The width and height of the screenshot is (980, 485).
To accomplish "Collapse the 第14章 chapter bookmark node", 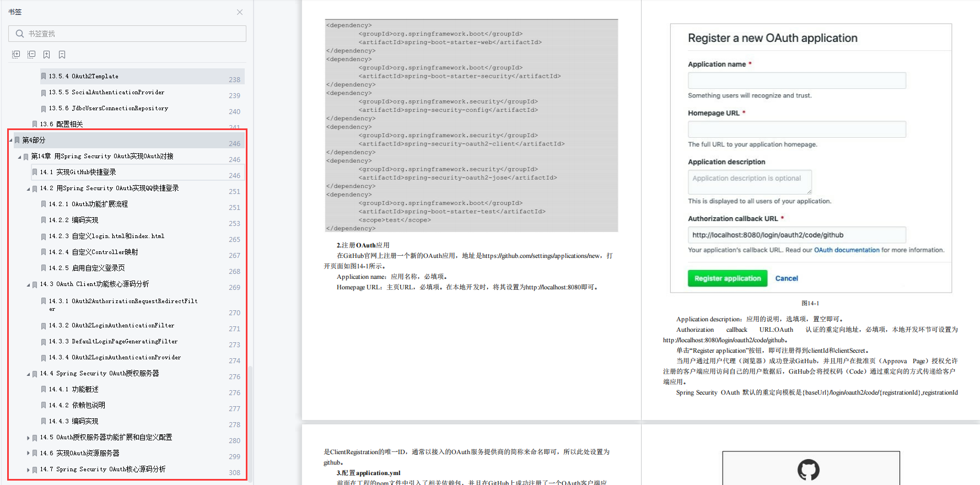I will [x=19, y=157].
